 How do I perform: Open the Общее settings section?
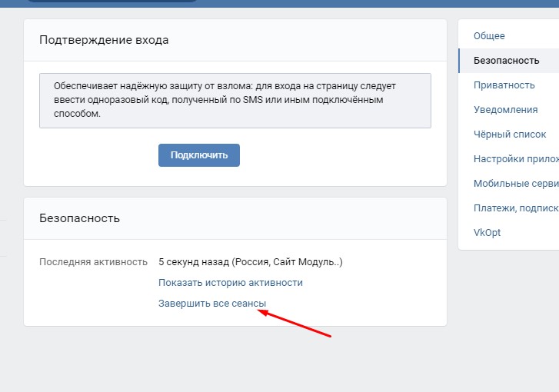click(x=489, y=36)
